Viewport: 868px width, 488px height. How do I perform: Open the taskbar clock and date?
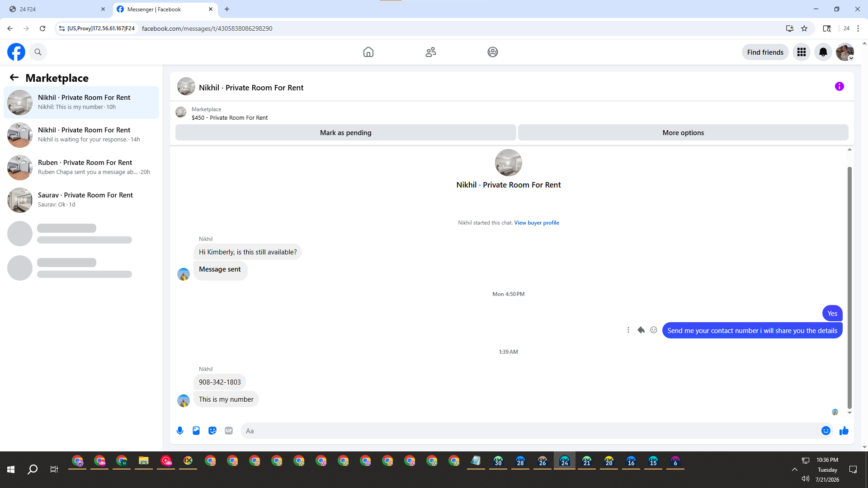827,469
